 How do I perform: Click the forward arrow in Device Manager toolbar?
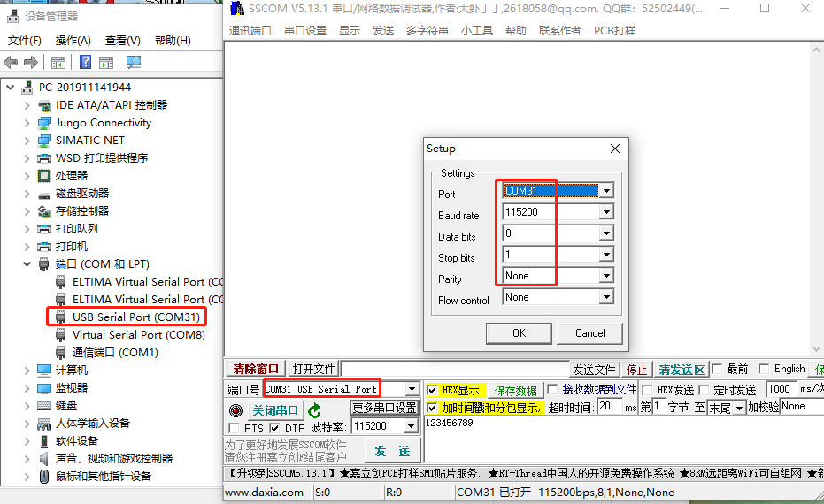tap(31, 63)
